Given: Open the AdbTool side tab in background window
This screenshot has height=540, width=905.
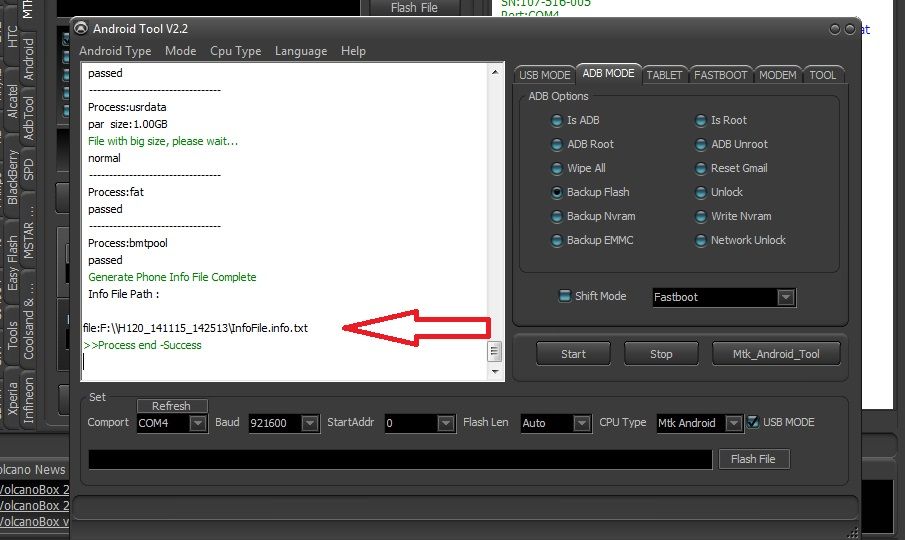Looking at the screenshot, I should tap(28, 118).
